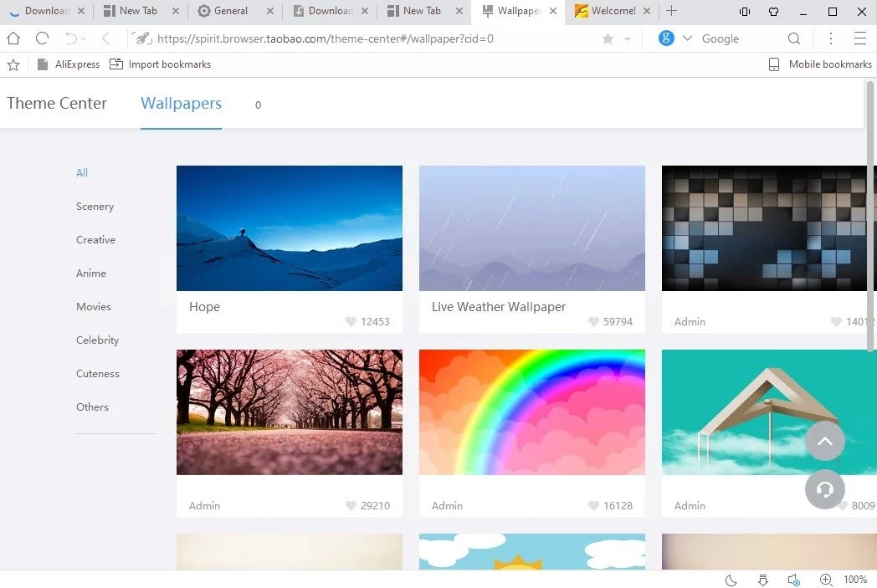877x588 pixels.
Task: Click the skin/theme shirt icon in title bar
Action: pos(773,12)
